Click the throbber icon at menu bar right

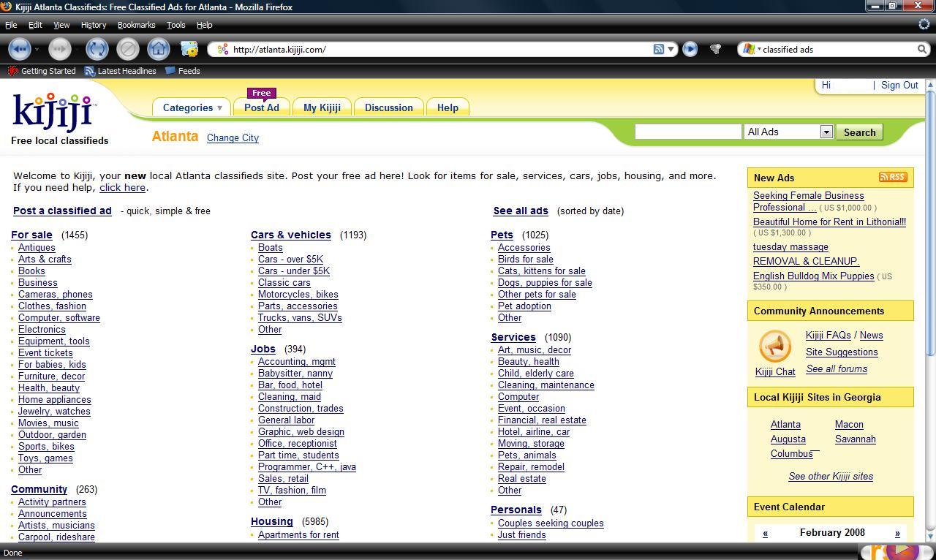924,24
